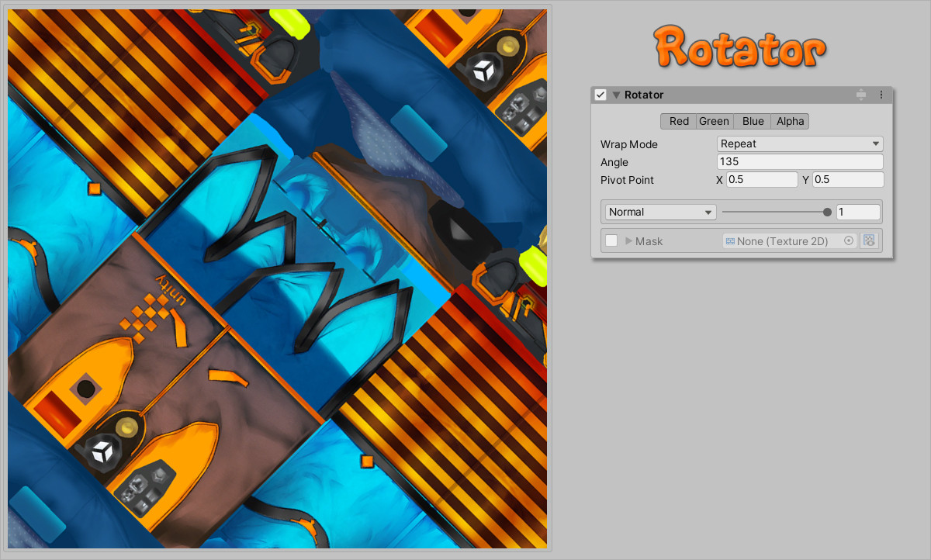The image size is (931, 560).
Task: Toggle the Green channel button
Action: (x=714, y=121)
